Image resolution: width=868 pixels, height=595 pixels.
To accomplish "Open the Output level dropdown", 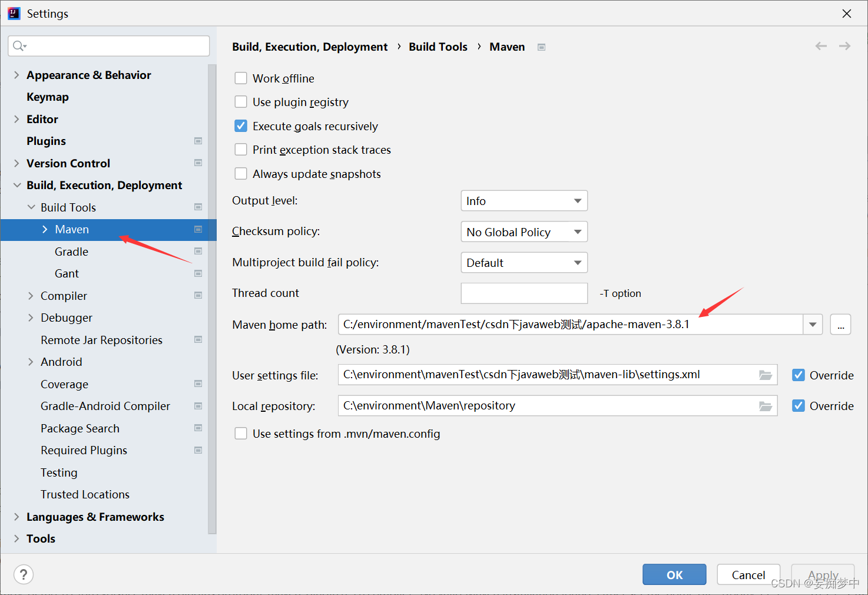I will [524, 201].
